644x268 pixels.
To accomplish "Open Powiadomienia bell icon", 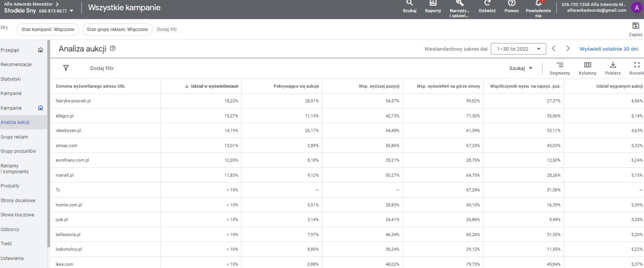I will (x=538, y=3).
